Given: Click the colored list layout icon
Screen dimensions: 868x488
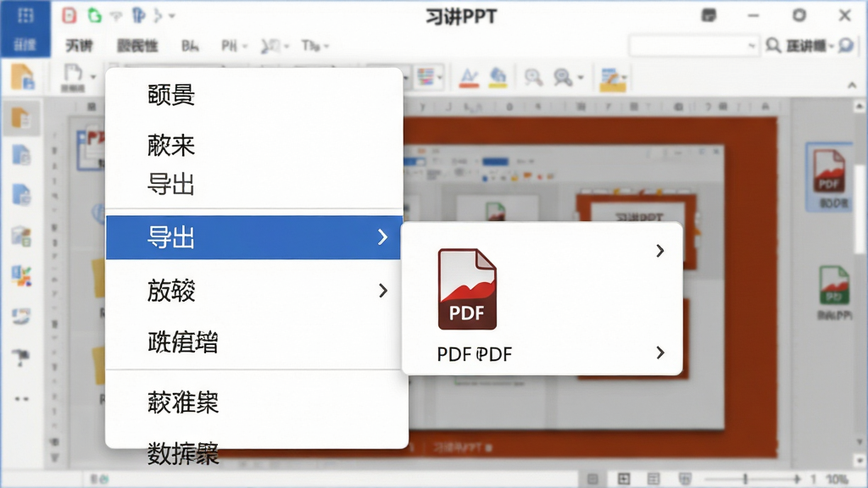Looking at the screenshot, I should (x=426, y=76).
